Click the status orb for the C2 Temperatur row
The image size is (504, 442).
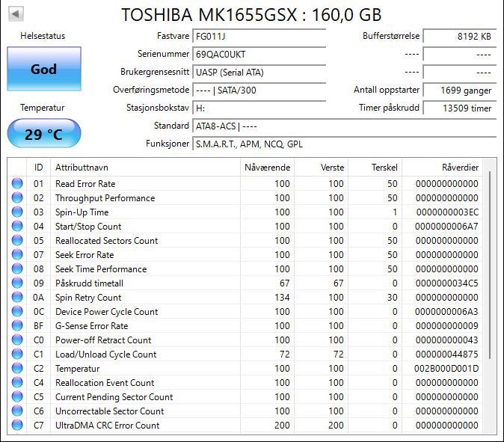coord(17,368)
